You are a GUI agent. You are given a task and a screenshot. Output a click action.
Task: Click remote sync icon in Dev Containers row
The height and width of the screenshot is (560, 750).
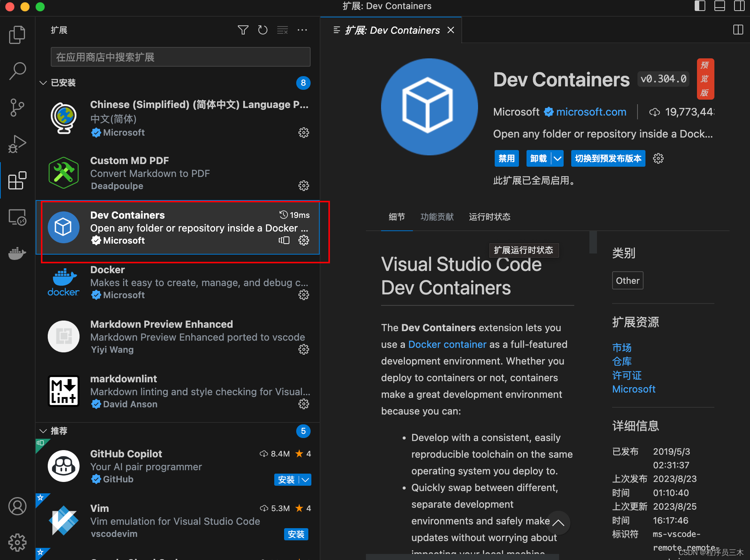click(284, 240)
